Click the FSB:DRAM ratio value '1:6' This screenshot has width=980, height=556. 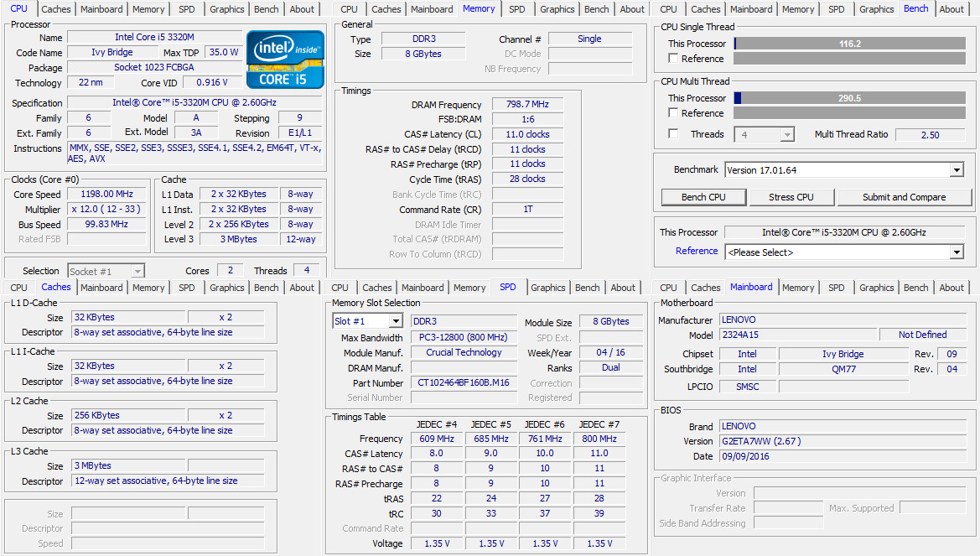(x=527, y=119)
